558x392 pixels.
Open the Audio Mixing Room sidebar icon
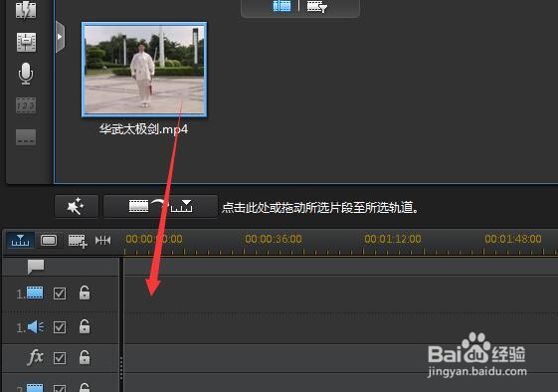(26, 43)
